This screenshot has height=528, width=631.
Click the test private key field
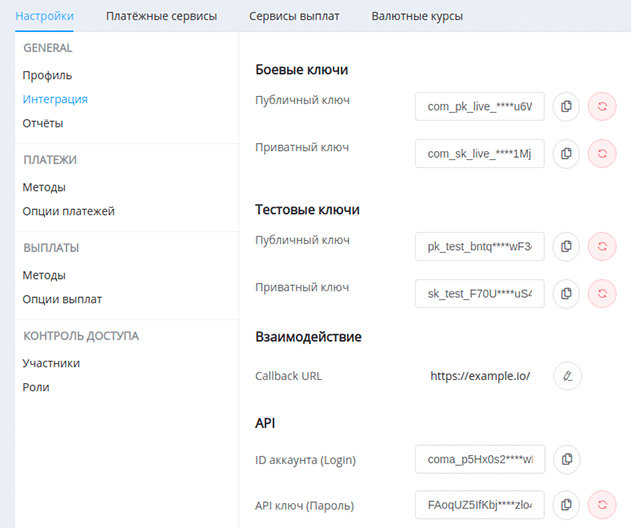tap(480, 293)
